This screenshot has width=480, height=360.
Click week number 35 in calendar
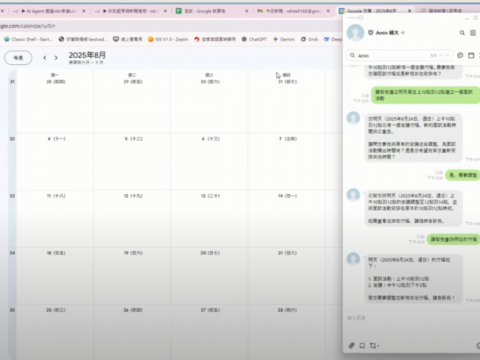[12, 310]
